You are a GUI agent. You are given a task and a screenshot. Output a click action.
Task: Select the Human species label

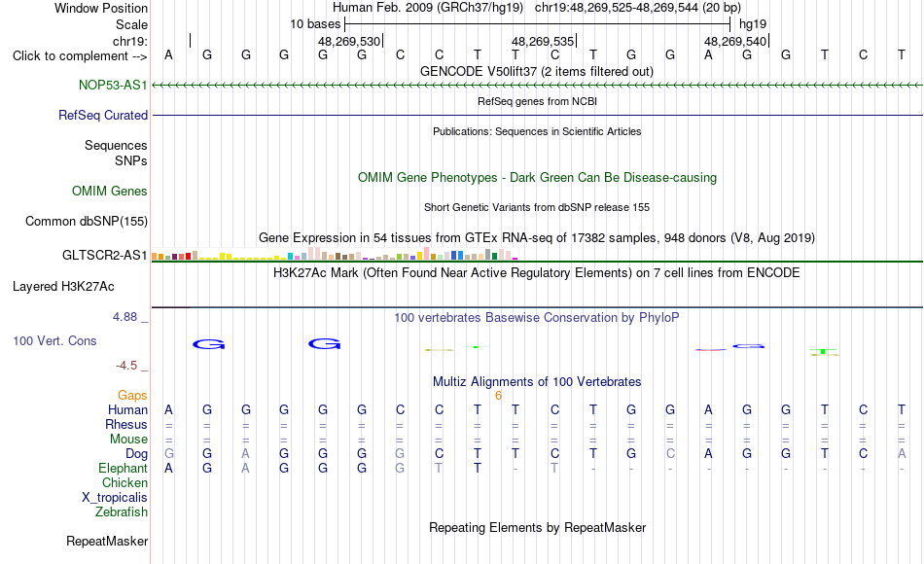(x=127, y=410)
